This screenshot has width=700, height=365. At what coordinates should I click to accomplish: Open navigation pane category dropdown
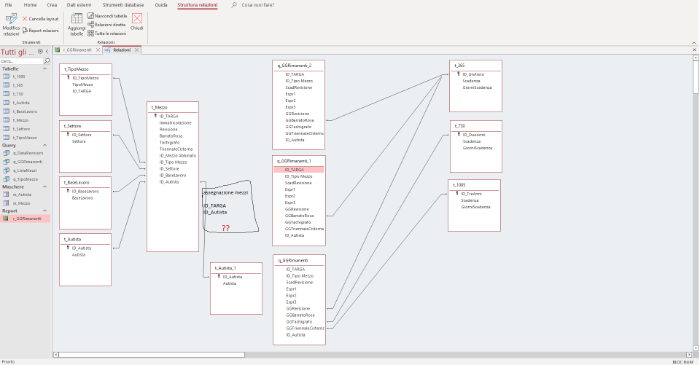40,52
